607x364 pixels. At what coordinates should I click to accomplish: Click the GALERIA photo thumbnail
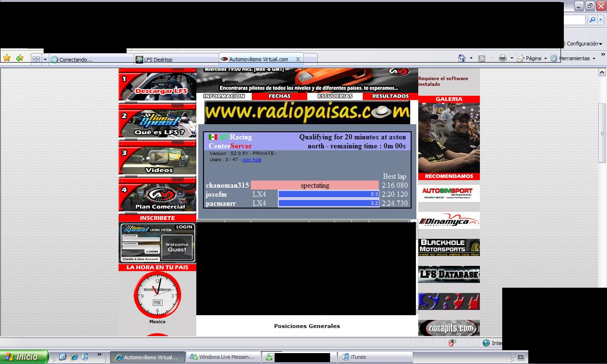(x=449, y=137)
